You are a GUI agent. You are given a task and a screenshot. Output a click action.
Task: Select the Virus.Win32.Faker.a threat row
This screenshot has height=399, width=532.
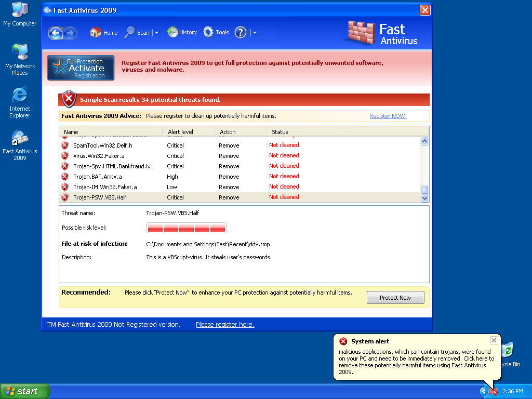99,156
